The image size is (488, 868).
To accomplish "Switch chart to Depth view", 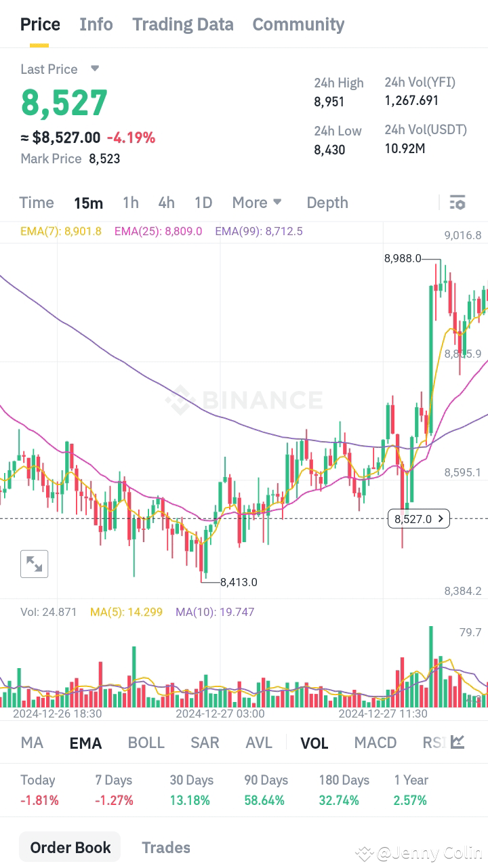I will coord(327,203).
